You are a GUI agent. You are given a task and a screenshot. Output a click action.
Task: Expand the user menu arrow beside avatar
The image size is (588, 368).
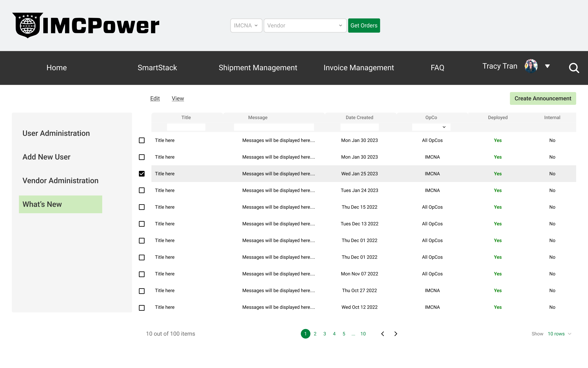point(547,66)
